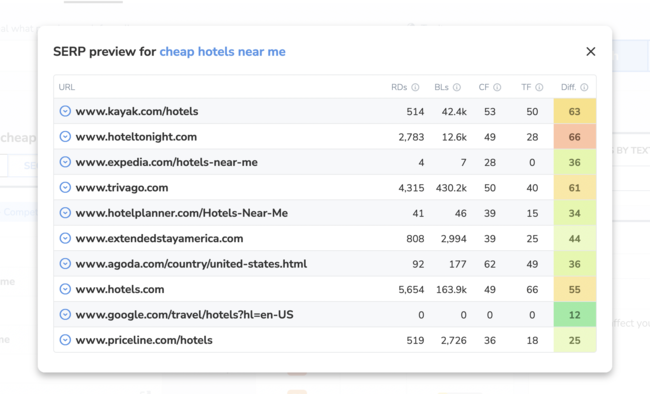
Task: Click the 514 referring domains for kayak
Action: point(415,112)
